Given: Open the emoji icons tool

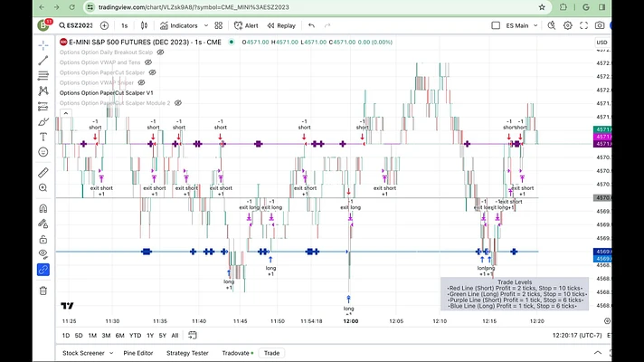Looking at the screenshot, I should pos(43,152).
